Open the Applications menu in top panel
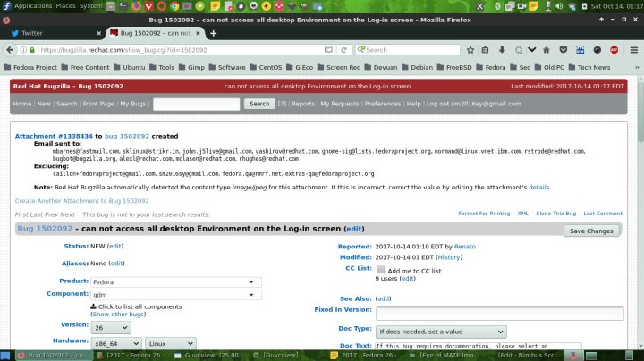 pyautogui.click(x=32, y=5)
